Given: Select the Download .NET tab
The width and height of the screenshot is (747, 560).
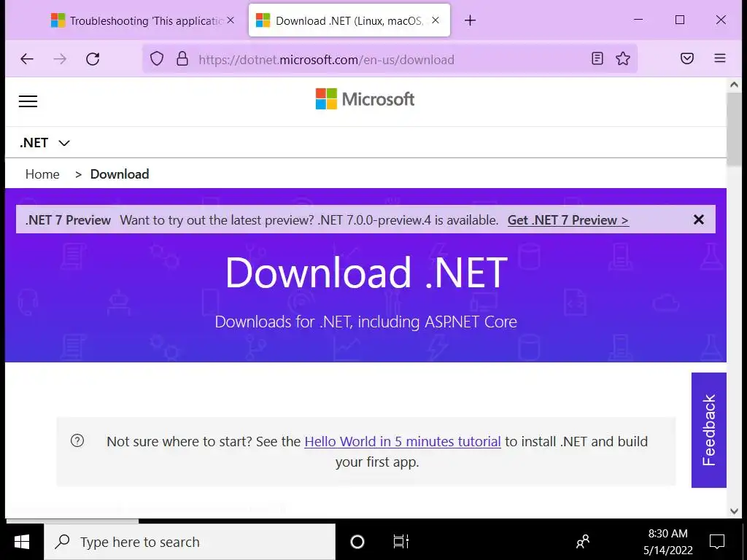Looking at the screenshot, I should [x=349, y=20].
